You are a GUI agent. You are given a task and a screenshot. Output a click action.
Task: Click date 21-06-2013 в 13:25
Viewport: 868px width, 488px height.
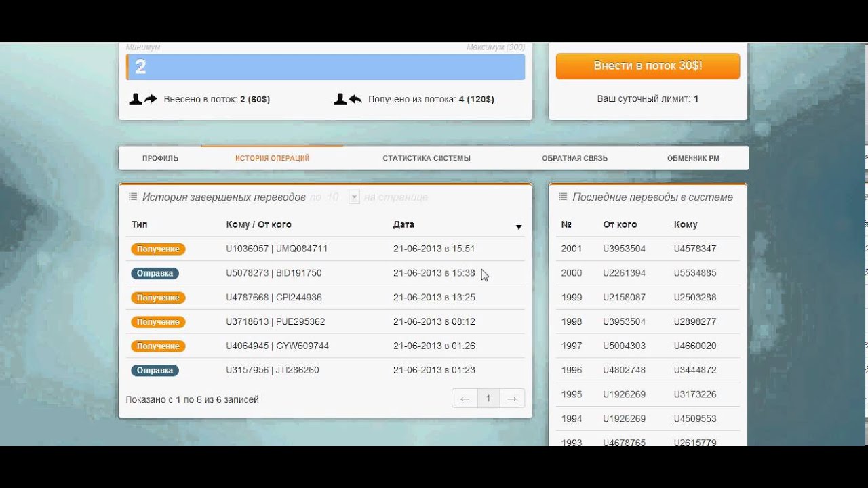click(x=434, y=298)
